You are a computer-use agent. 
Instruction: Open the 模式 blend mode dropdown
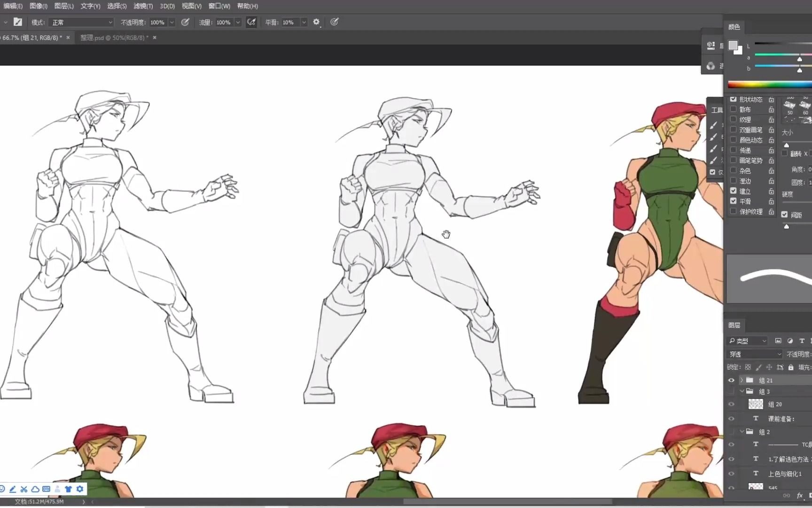tap(81, 22)
